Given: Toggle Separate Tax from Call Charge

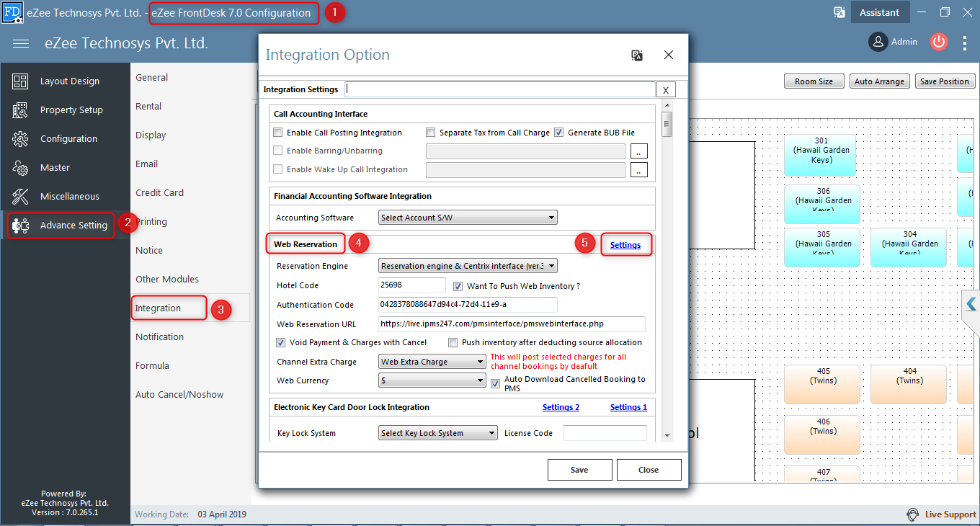Looking at the screenshot, I should point(431,133).
